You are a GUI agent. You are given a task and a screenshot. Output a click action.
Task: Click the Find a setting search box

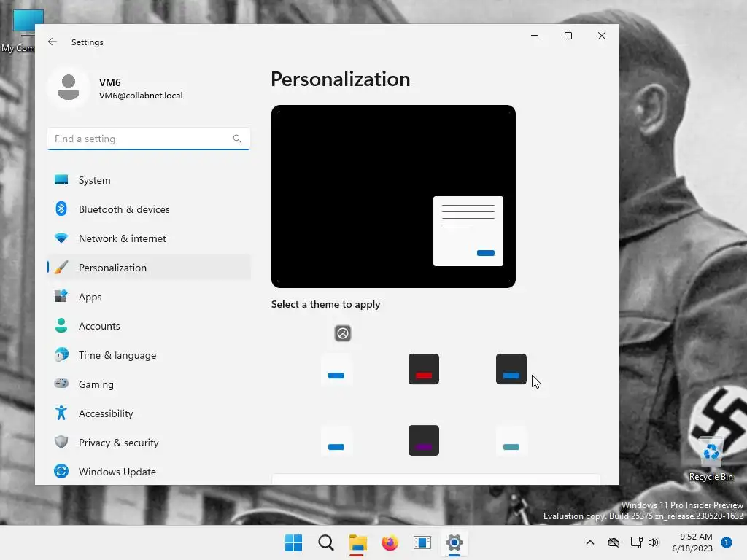coord(149,139)
